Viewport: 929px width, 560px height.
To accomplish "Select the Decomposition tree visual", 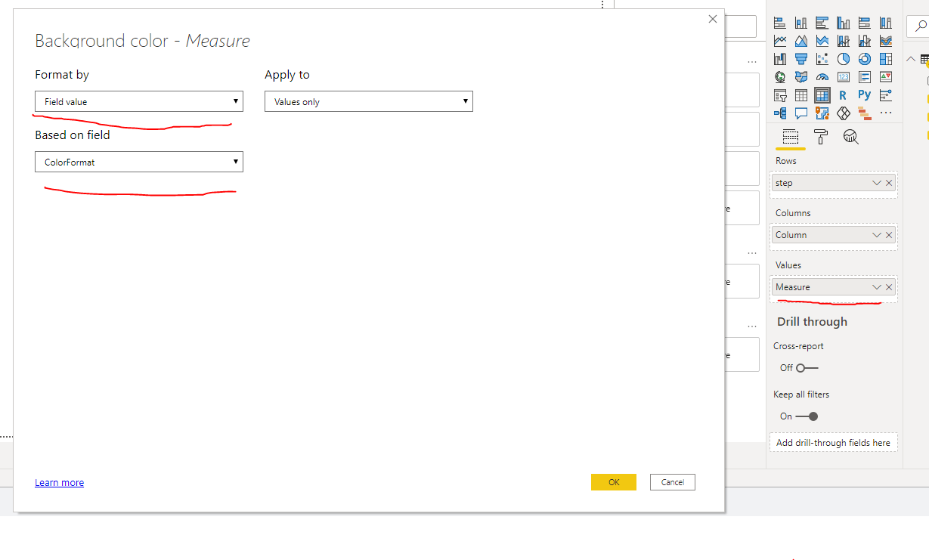I will 780,113.
